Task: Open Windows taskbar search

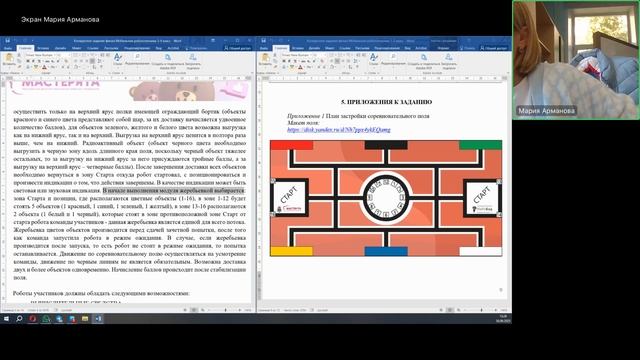Action: [x=19, y=319]
